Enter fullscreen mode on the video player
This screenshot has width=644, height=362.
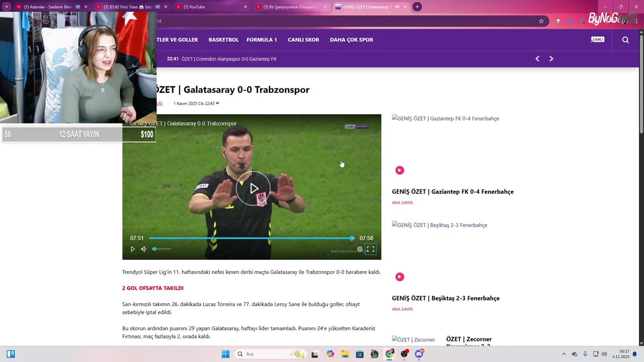(x=370, y=249)
